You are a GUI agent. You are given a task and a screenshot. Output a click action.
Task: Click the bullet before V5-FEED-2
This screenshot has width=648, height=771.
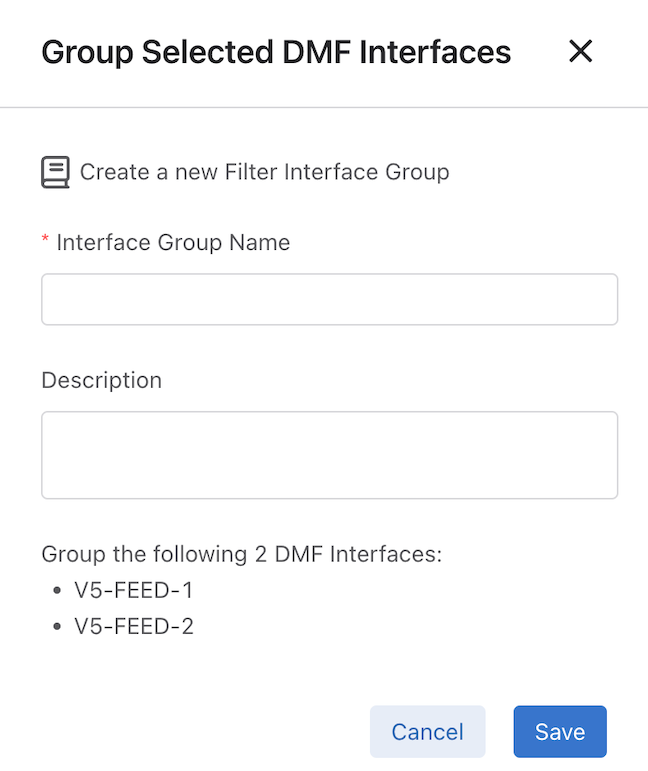(56, 628)
